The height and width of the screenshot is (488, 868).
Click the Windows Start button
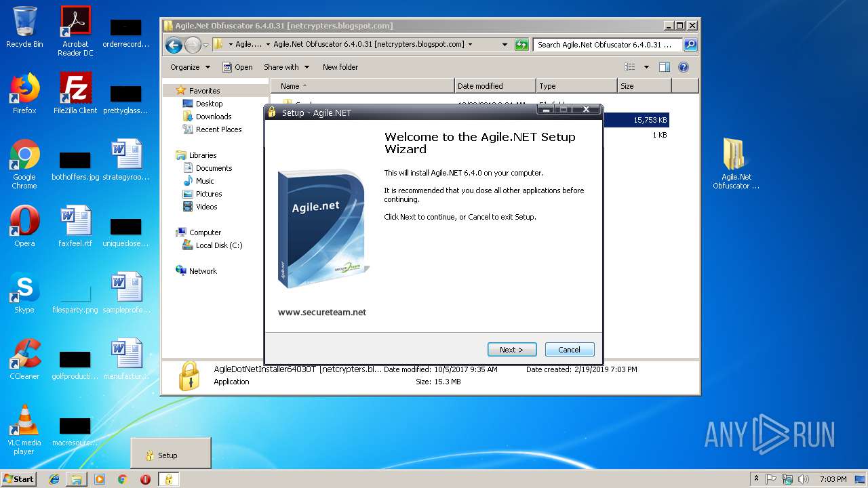19,479
